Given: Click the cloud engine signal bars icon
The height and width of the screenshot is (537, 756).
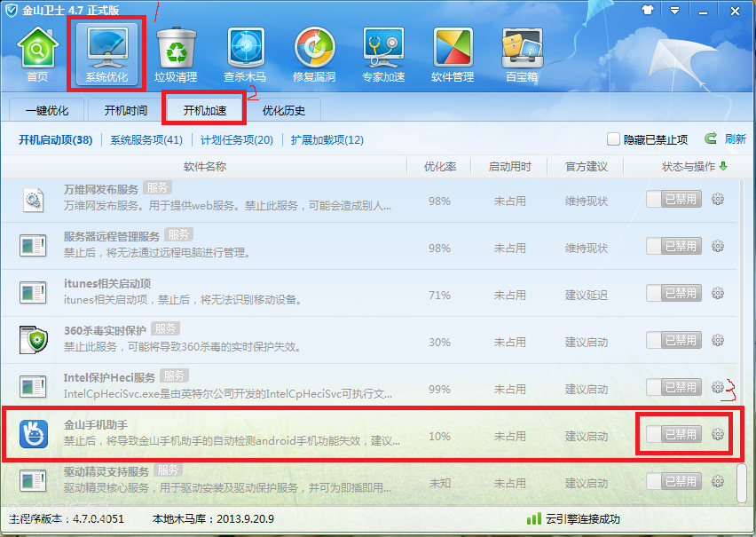Looking at the screenshot, I should click(534, 518).
